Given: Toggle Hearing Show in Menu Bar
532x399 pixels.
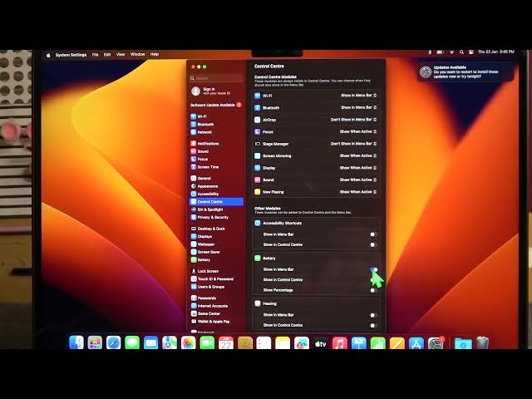Looking at the screenshot, I should coord(373,315).
